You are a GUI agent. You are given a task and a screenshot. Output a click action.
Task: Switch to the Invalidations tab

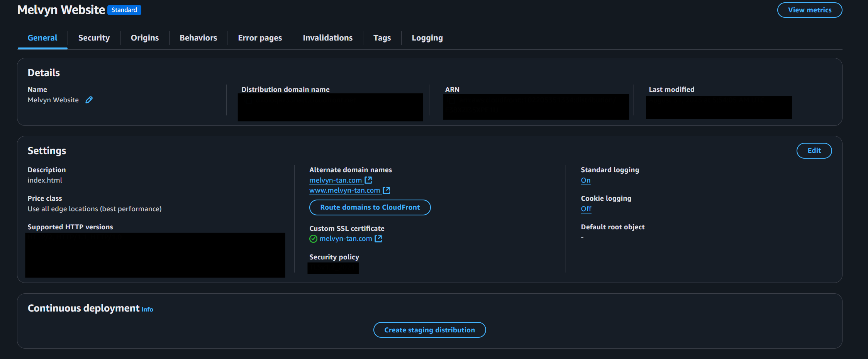click(x=327, y=38)
